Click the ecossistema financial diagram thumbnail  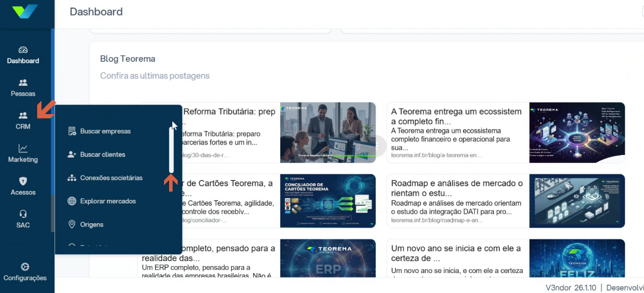577,133
